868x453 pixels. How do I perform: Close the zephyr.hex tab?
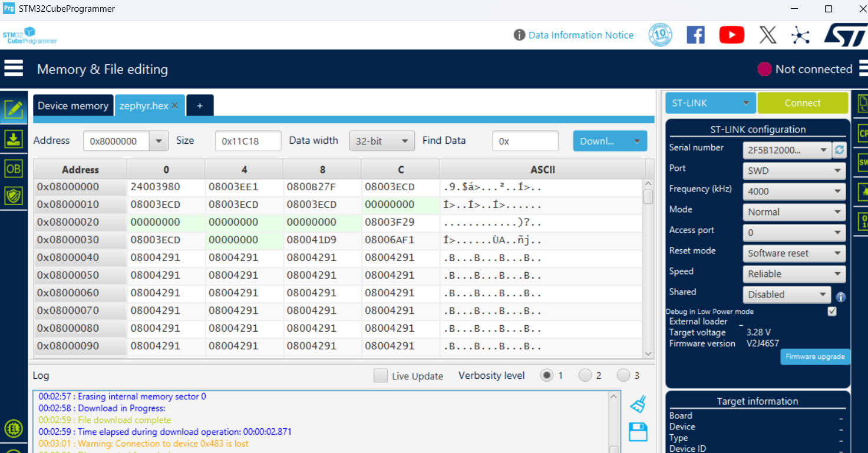174,106
